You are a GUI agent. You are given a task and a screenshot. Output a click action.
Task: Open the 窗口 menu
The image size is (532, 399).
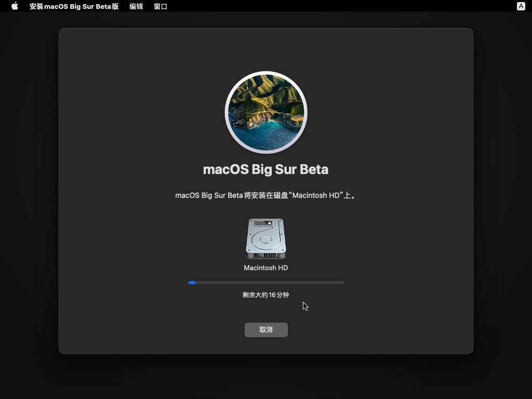[161, 6]
